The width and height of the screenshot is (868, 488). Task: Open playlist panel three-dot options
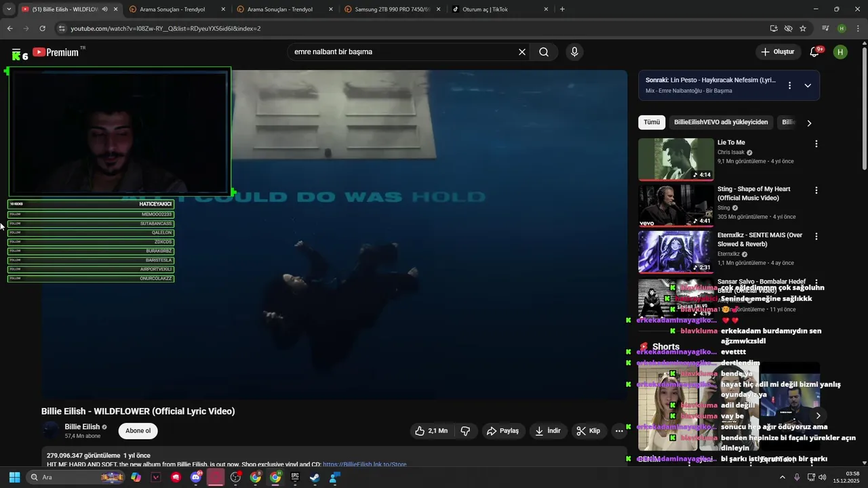789,85
